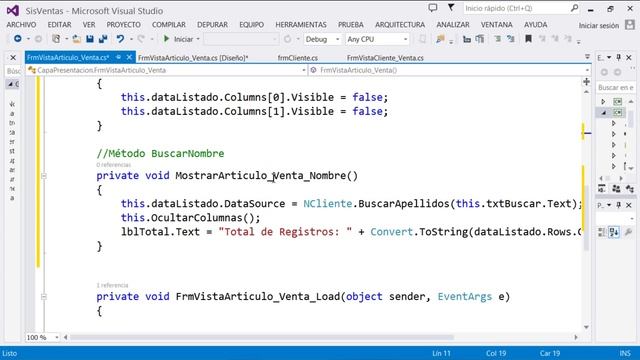Undo last action with toolbar arrow
This screenshot has height=360, width=640.
coord(120,39)
